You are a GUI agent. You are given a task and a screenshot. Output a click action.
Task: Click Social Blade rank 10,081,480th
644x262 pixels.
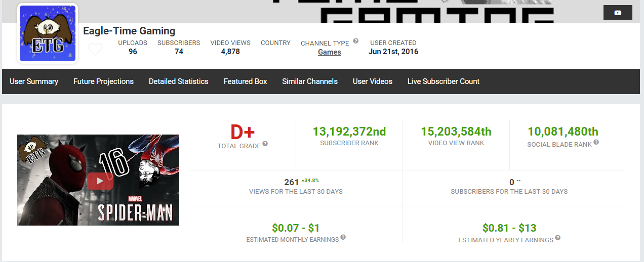(563, 132)
